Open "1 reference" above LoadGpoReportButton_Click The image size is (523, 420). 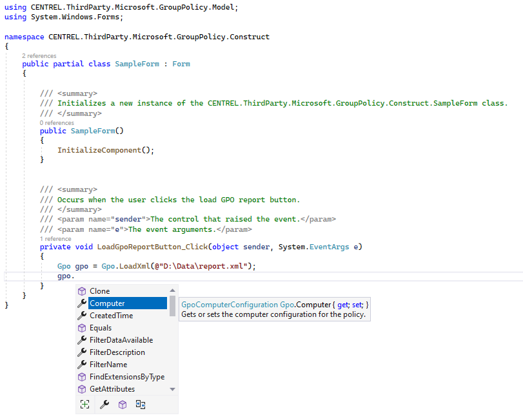[x=55, y=238]
